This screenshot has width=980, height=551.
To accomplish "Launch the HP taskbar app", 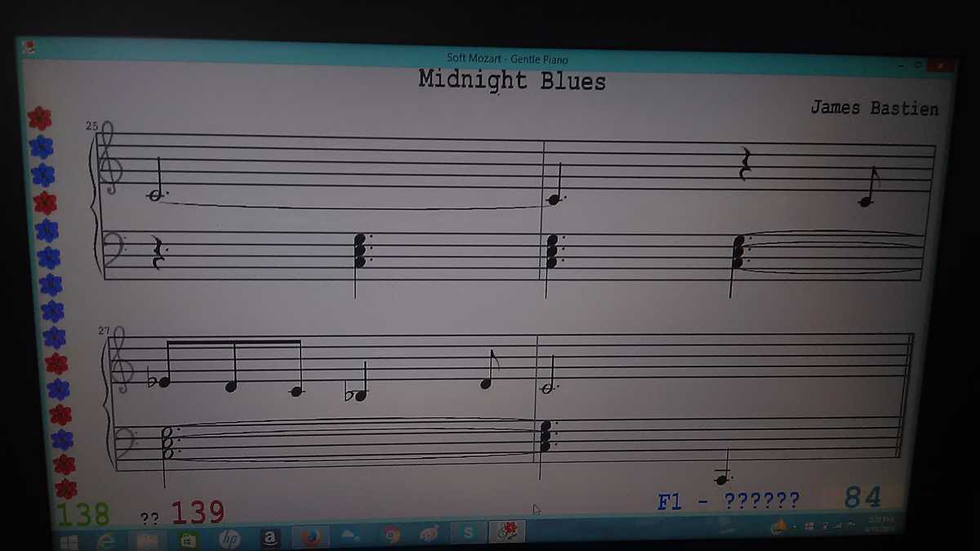I will click(229, 539).
